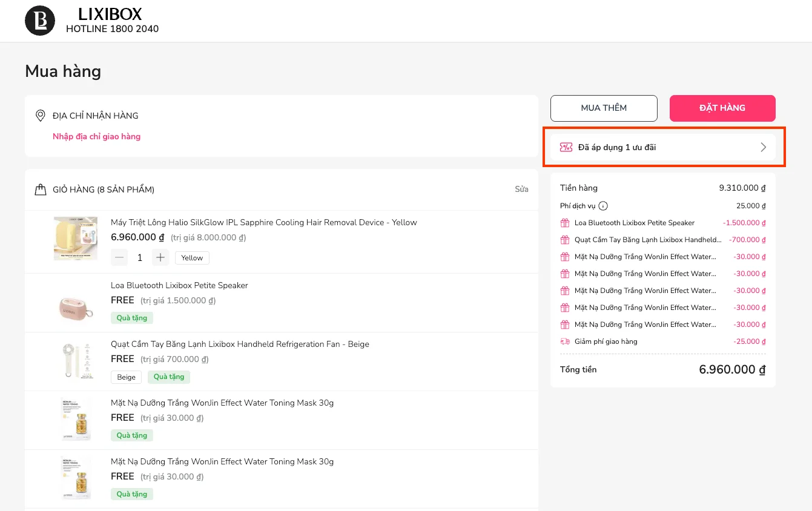Expand the applied offer row using its chevron

764,147
